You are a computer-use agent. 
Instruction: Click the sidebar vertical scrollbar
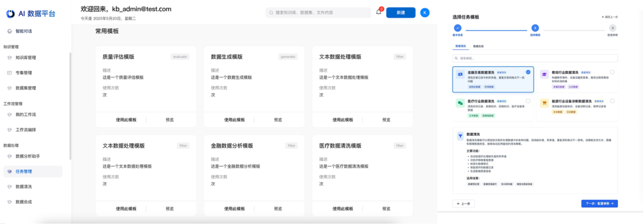70,106
